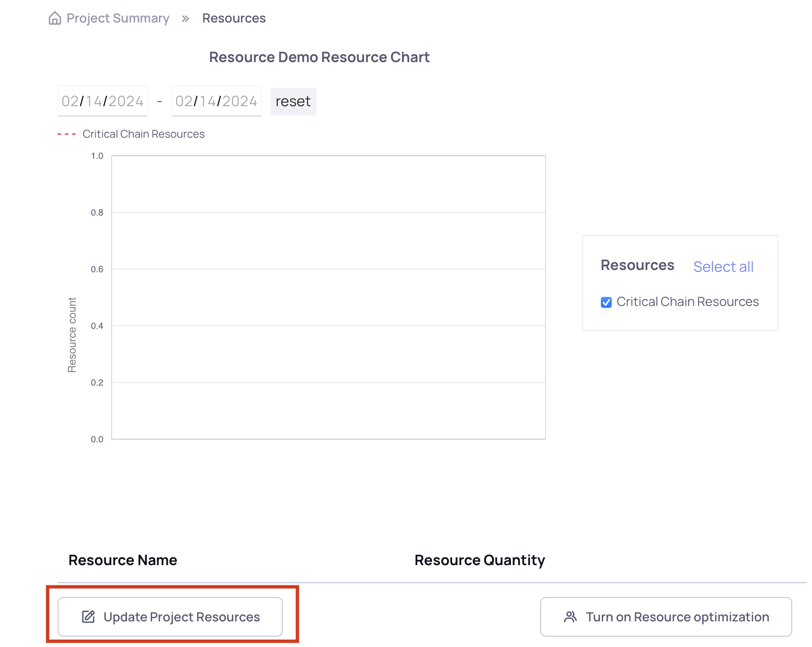Click the users icon in optimization button
Viewport: 812px width, 647px height.
pyautogui.click(x=570, y=617)
